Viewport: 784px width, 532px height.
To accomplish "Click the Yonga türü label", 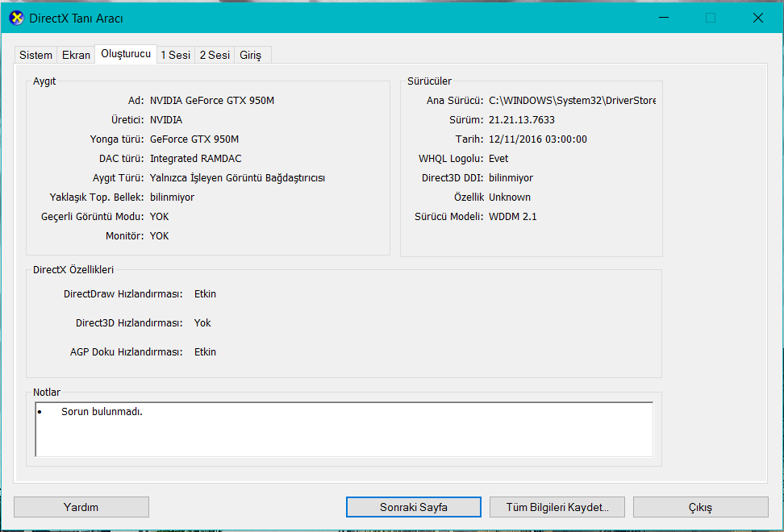I will tap(117, 139).
